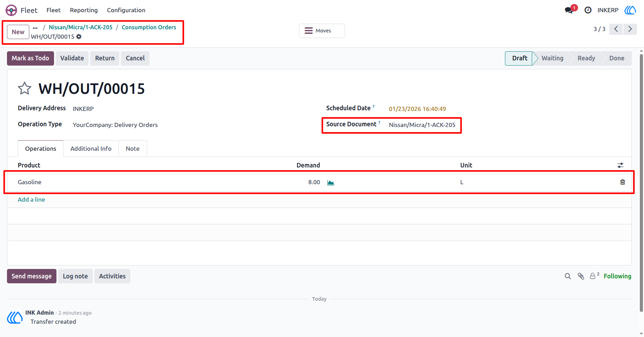Set status to Waiting

pyautogui.click(x=552, y=58)
